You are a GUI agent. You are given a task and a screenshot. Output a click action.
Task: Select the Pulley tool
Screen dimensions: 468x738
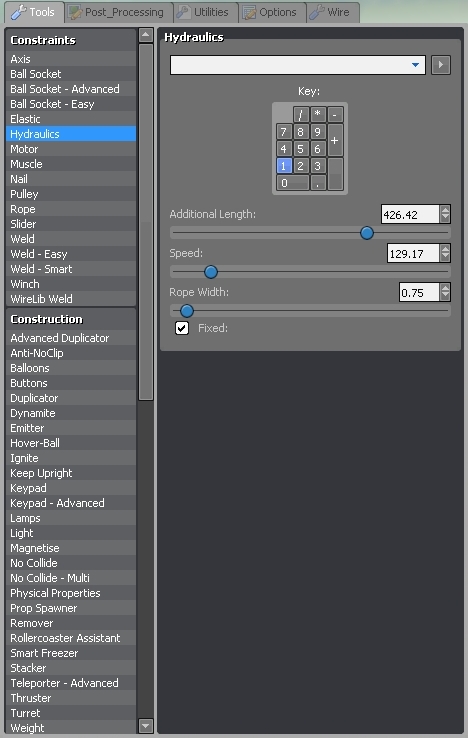click(71, 194)
